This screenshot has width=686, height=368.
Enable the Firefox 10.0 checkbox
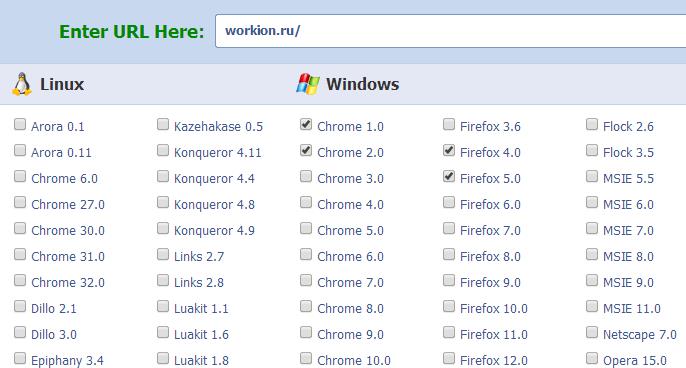[449, 306]
